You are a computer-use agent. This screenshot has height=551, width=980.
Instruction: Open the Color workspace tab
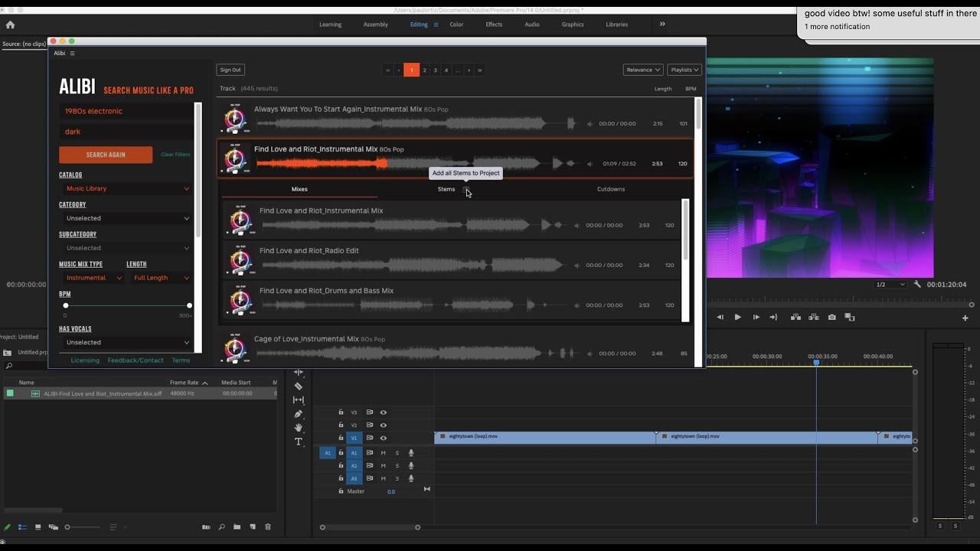point(456,24)
